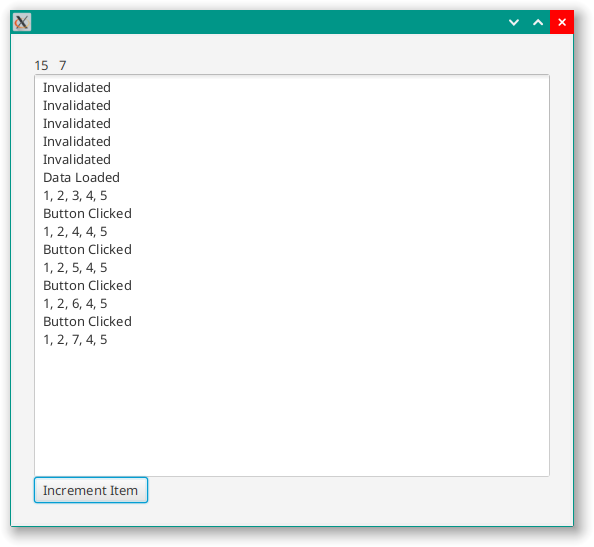Select the row reading 1, 2, 4, 4, 5
Viewport: 594px width, 547px height.
[292, 231]
